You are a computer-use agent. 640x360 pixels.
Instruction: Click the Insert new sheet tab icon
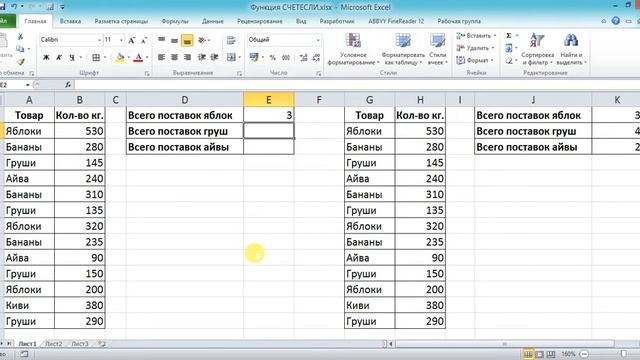tap(101, 344)
